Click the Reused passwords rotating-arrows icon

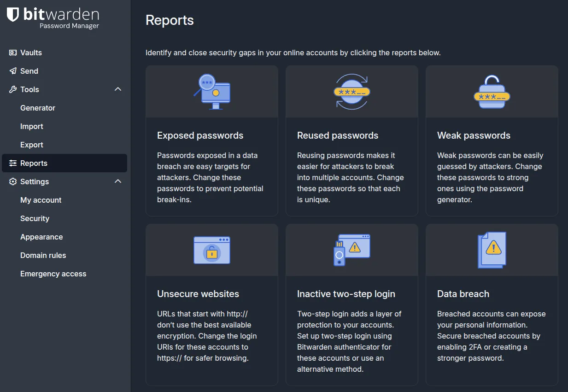click(x=351, y=91)
